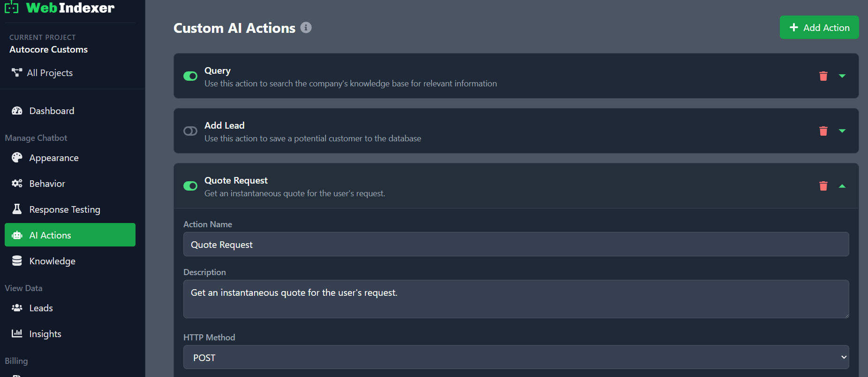This screenshot has height=377, width=868.
Task: Expand the Add Lead action details
Action: [x=843, y=131]
